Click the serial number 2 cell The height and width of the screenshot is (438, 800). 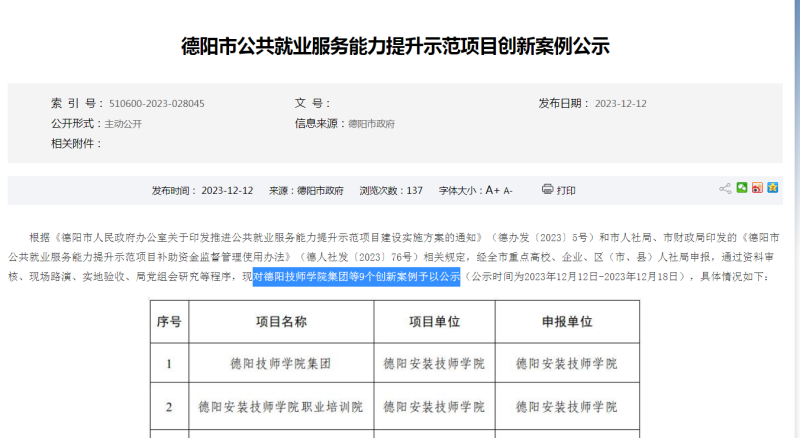169,407
